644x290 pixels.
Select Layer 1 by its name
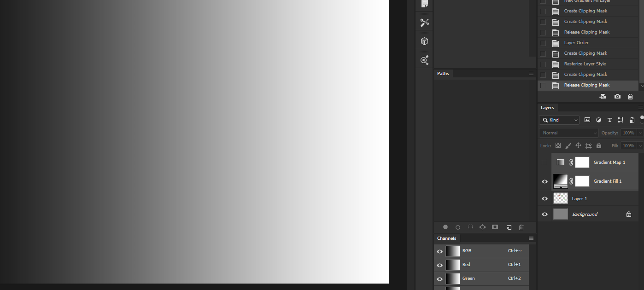click(580, 199)
